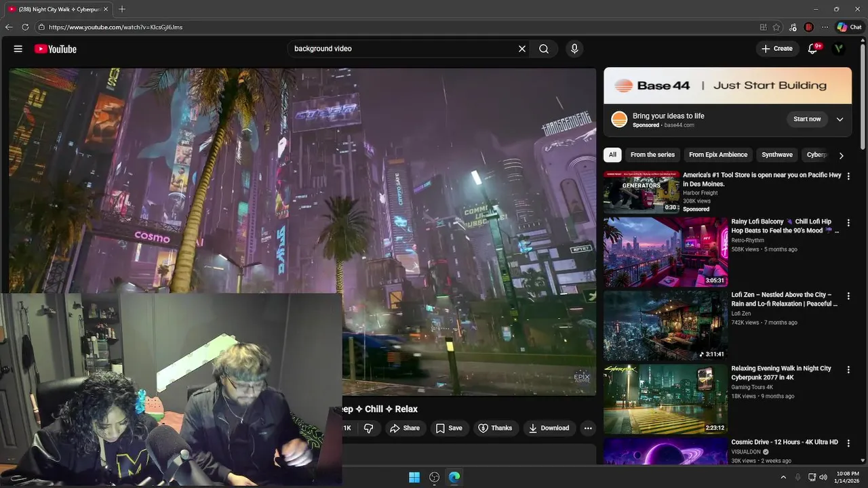Open a new browser tab
The height and width of the screenshot is (488, 868).
122,9
